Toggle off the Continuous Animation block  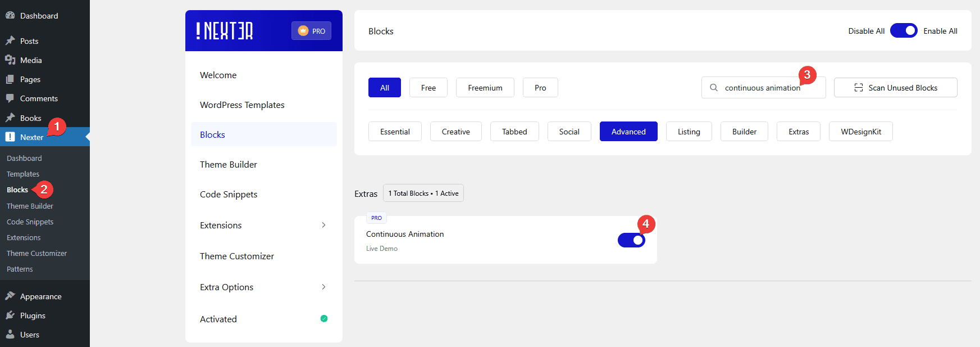(x=631, y=240)
